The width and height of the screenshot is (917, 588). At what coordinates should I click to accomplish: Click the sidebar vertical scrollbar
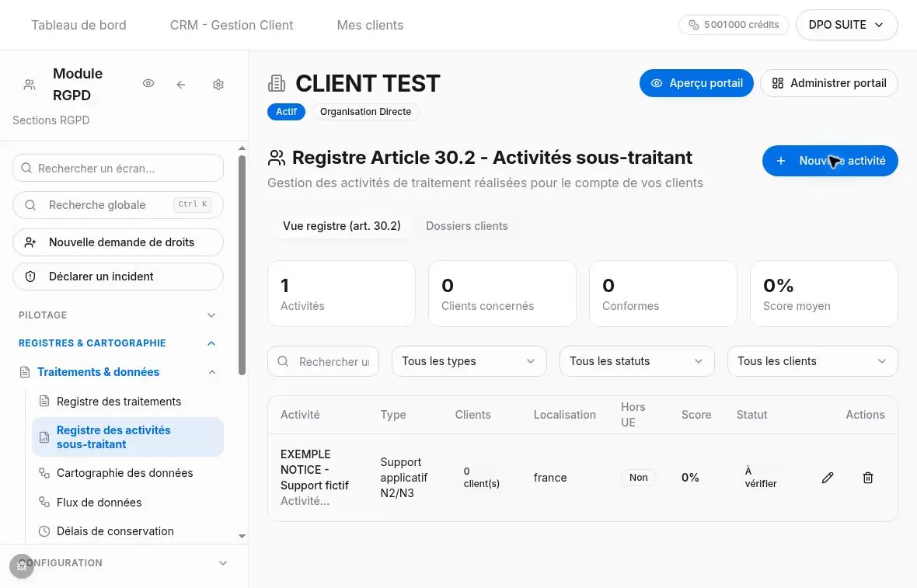(x=242, y=266)
